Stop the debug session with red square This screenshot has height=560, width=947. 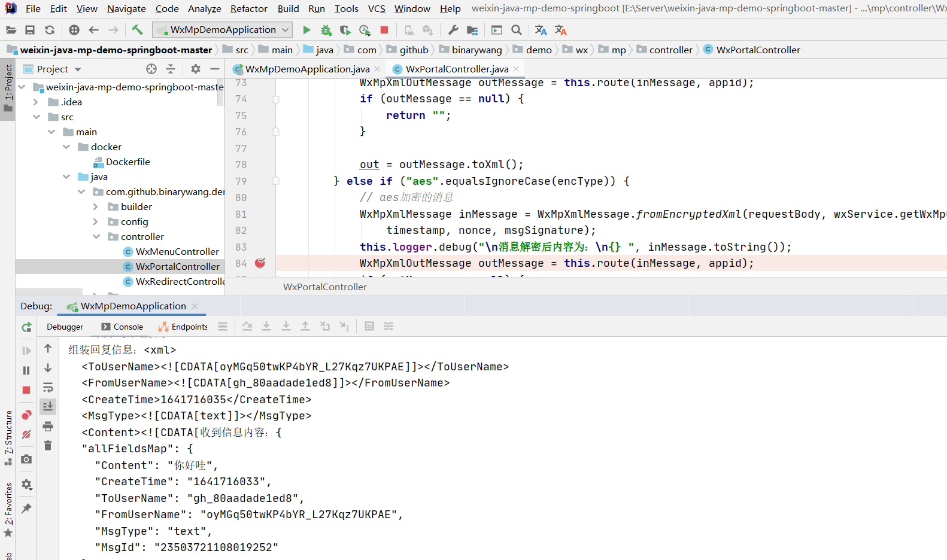pyautogui.click(x=26, y=390)
